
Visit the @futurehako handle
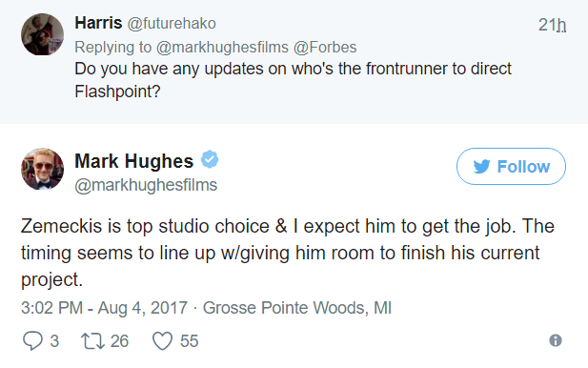pyautogui.click(x=172, y=24)
